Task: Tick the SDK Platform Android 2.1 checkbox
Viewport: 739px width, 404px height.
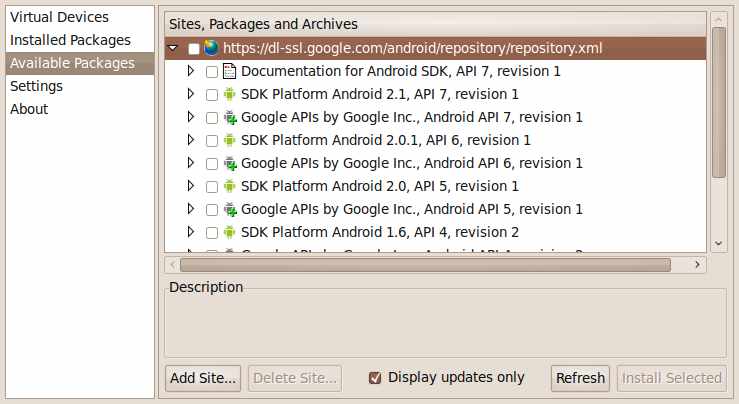Action: [x=211, y=94]
